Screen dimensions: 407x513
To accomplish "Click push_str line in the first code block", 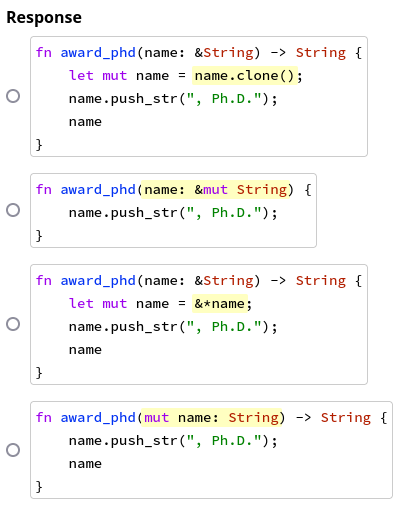I will (x=173, y=99).
